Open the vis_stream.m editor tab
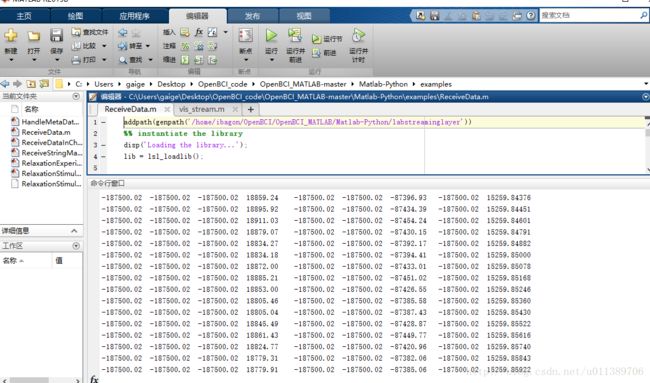Screen dimensions: 650x383 point(202,109)
